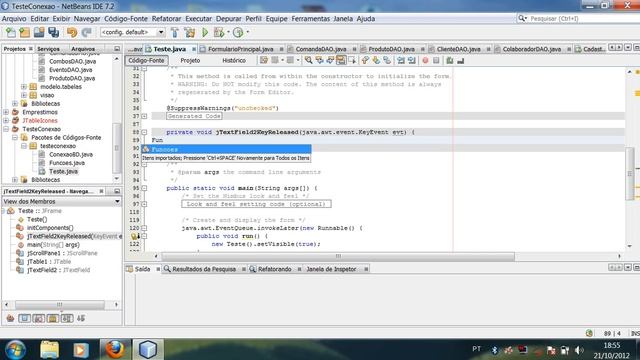This screenshot has height=360, width=640.
Task: Collapse the TesteConexao project node
Action: [x=6, y=129]
